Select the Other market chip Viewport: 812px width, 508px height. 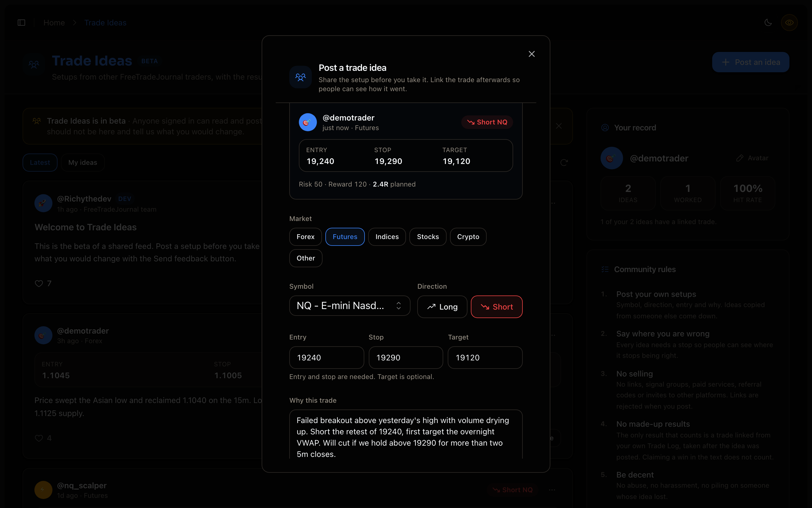coord(306,258)
